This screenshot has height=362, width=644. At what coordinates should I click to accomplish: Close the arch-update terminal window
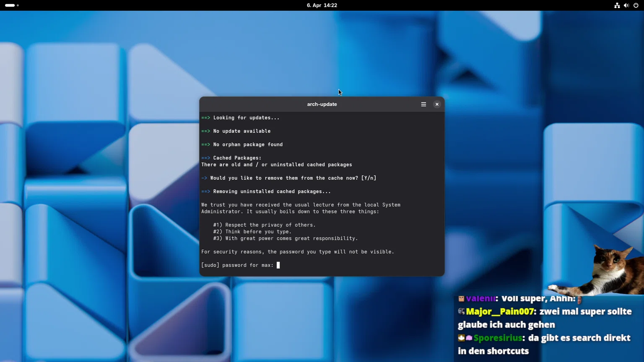coord(437,104)
